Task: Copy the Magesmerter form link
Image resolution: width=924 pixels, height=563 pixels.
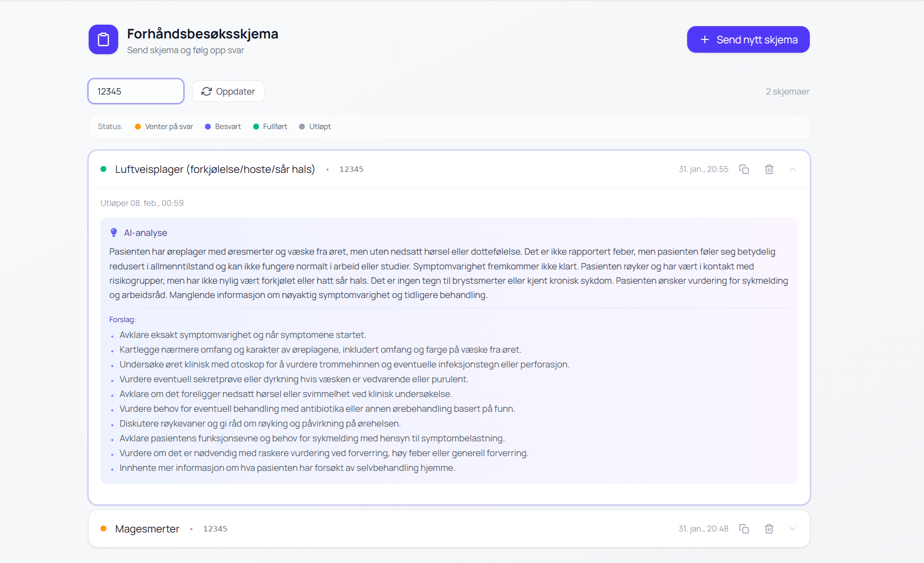Action: (744, 529)
